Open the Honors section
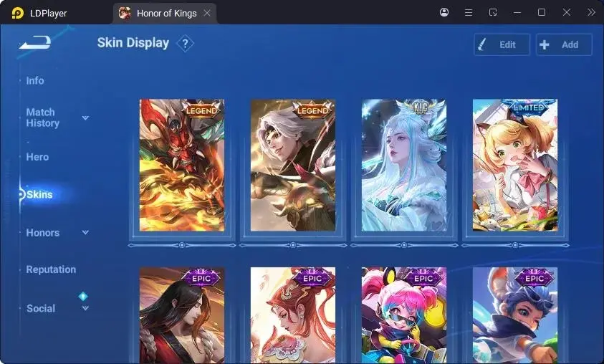The width and height of the screenshot is (604, 364). [43, 233]
